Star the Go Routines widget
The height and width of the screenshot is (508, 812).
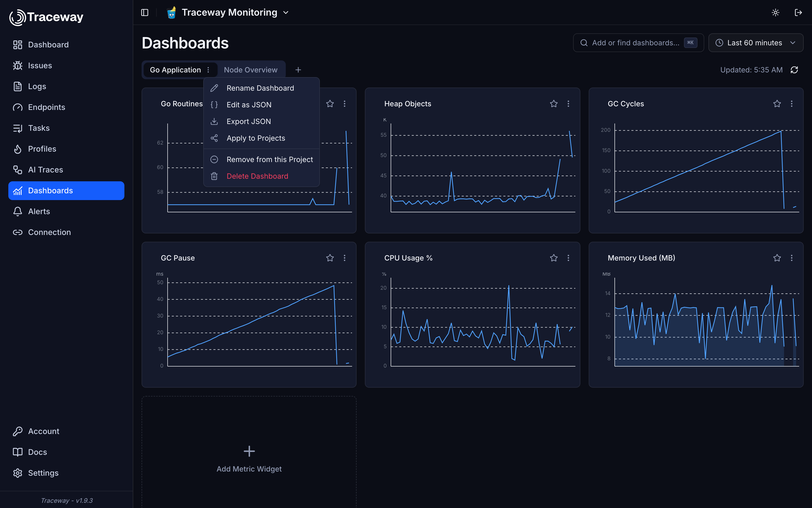click(330, 104)
